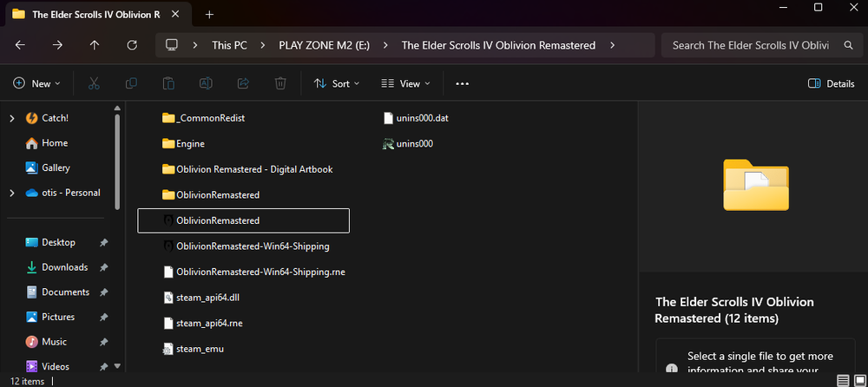This screenshot has width=868, height=387.
Task: Open Pictures in quick access
Action: pos(58,318)
